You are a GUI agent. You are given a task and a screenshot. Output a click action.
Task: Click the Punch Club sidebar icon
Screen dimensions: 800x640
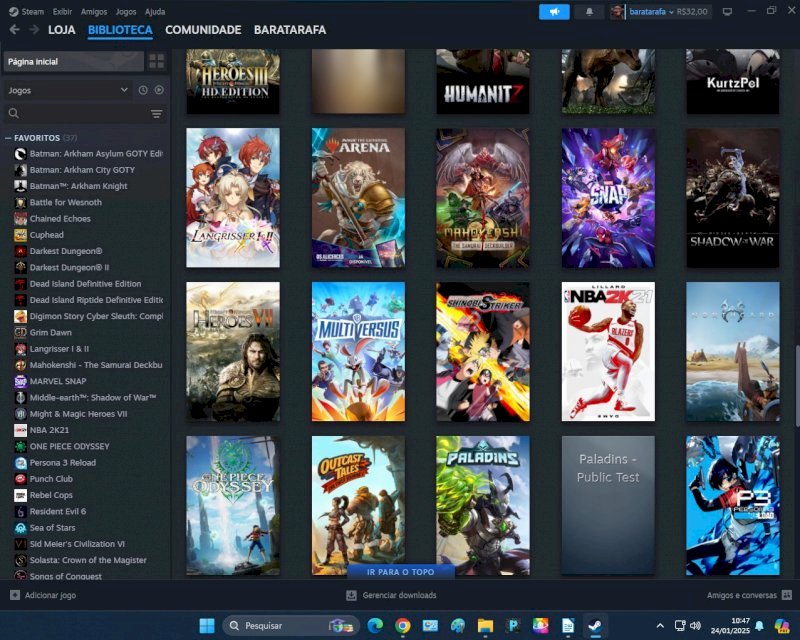[x=20, y=479]
